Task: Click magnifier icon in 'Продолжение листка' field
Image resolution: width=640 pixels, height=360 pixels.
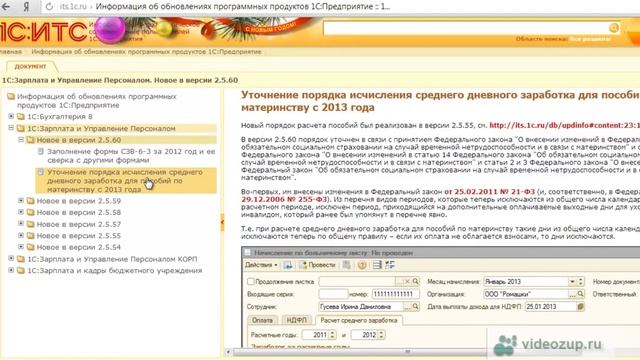Action: point(416,281)
